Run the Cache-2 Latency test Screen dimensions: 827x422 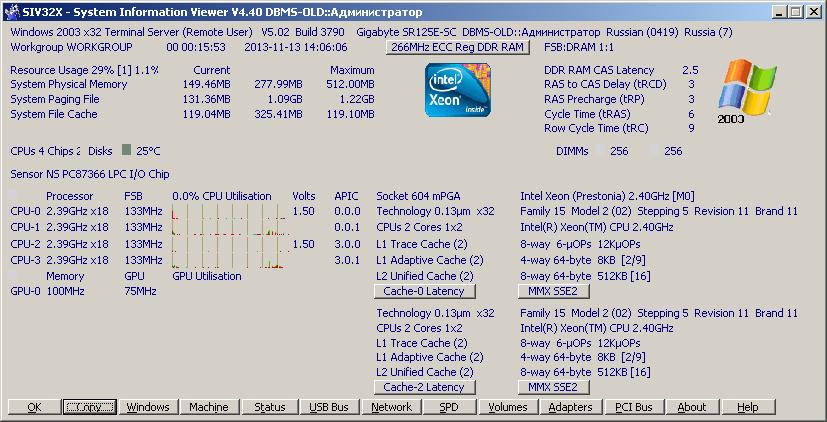point(424,387)
